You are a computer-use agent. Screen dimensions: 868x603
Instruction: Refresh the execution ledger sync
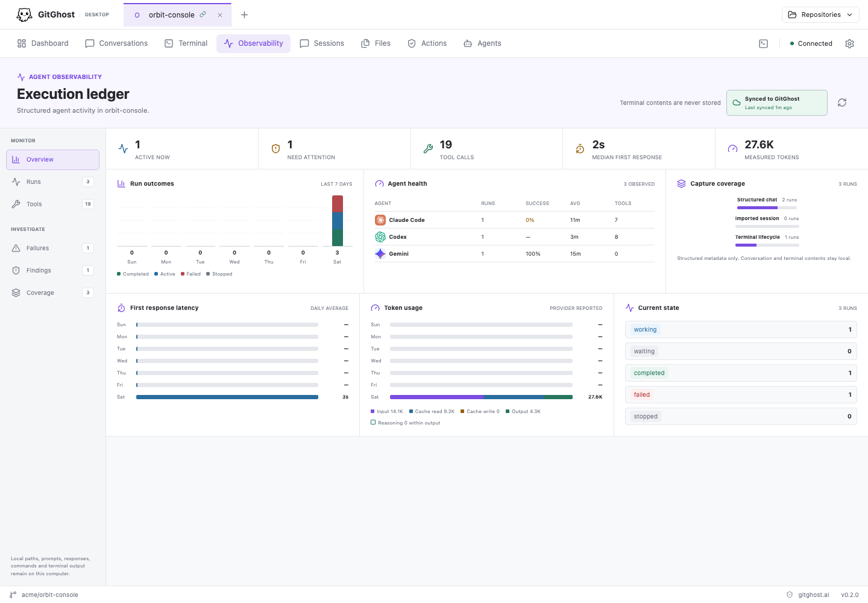[x=842, y=103]
